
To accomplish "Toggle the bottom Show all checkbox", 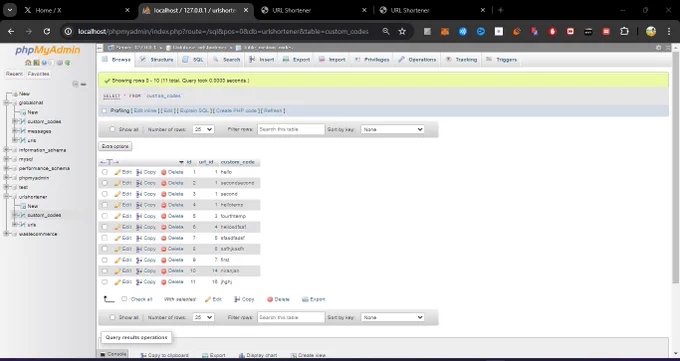I will click(113, 318).
